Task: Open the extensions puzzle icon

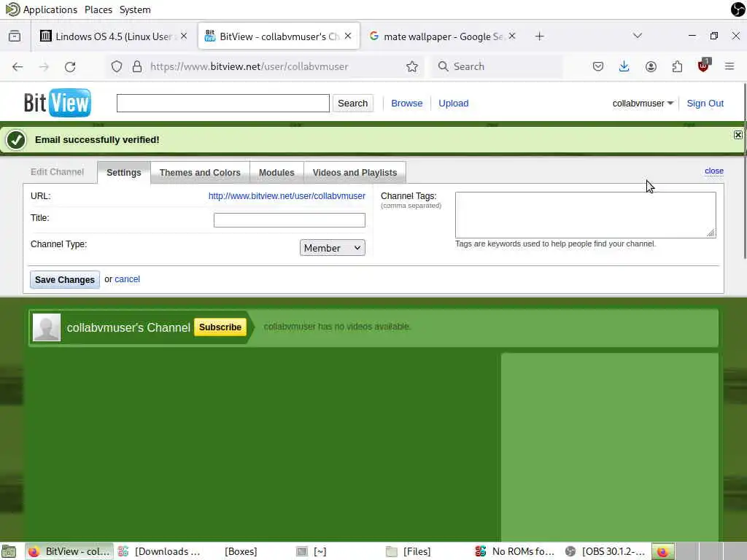Action: (x=677, y=66)
